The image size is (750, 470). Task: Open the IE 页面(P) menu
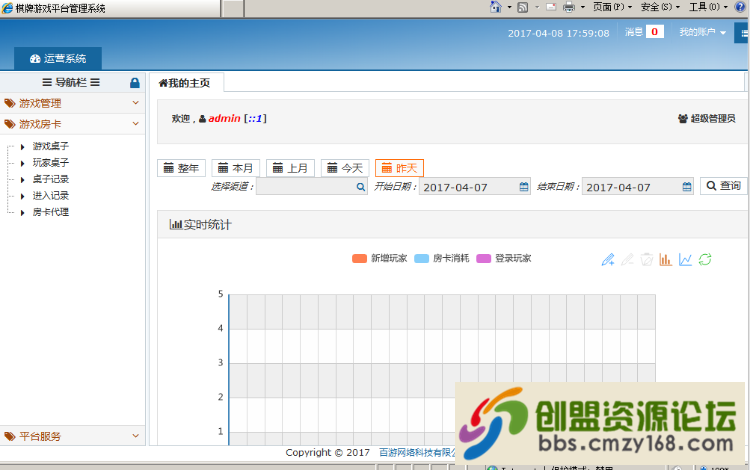(612, 7)
